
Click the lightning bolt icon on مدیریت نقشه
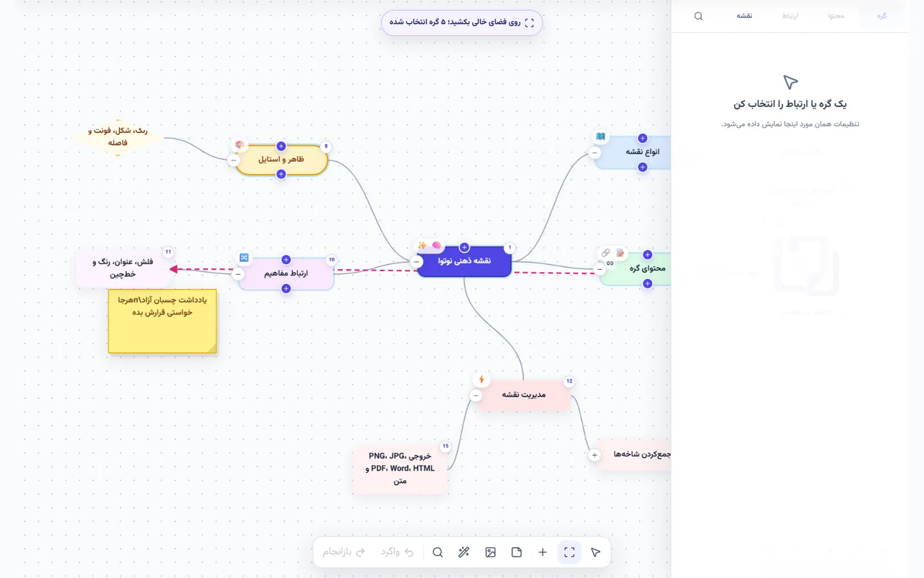click(481, 380)
